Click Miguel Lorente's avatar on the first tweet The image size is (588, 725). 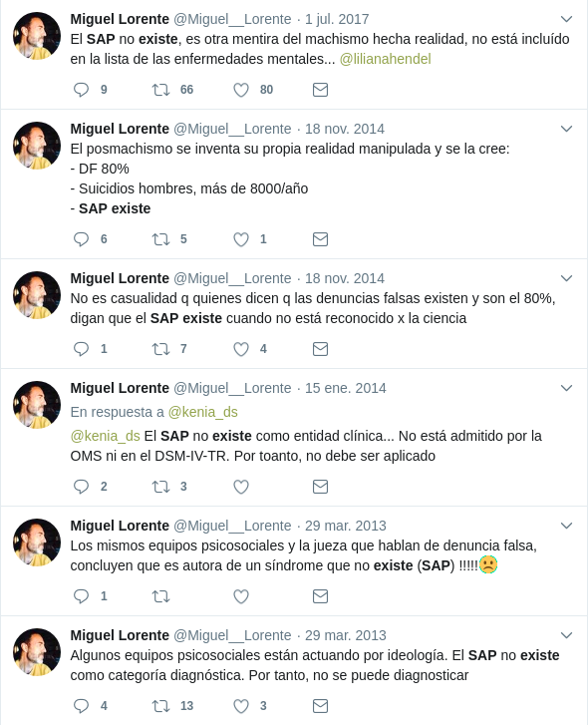point(37,36)
